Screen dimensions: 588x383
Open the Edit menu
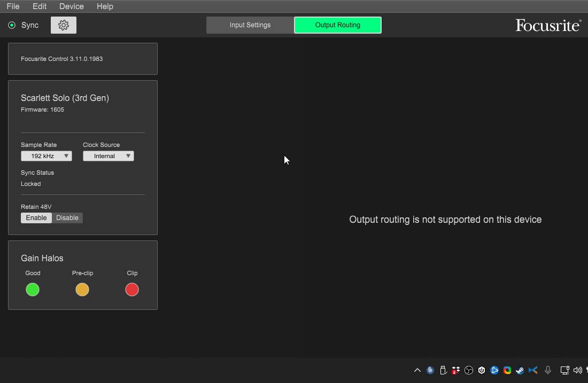(40, 6)
